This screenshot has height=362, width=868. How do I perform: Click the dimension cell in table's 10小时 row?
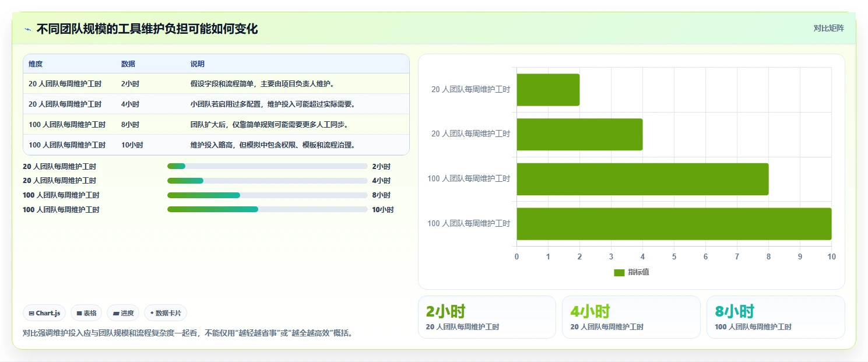click(x=67, y=145)
